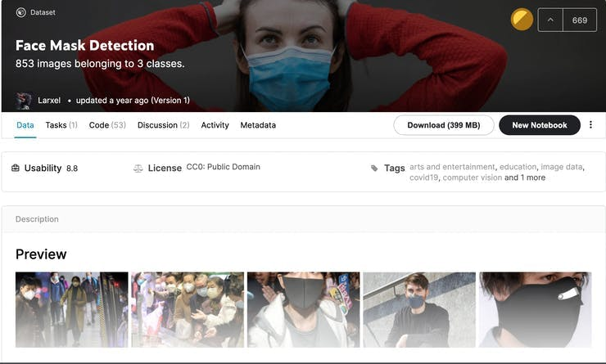Open preview thumbnail of black mask close-up
Image resolution: width=606 pixels, height=364 pixels.
tap(536, 309)
